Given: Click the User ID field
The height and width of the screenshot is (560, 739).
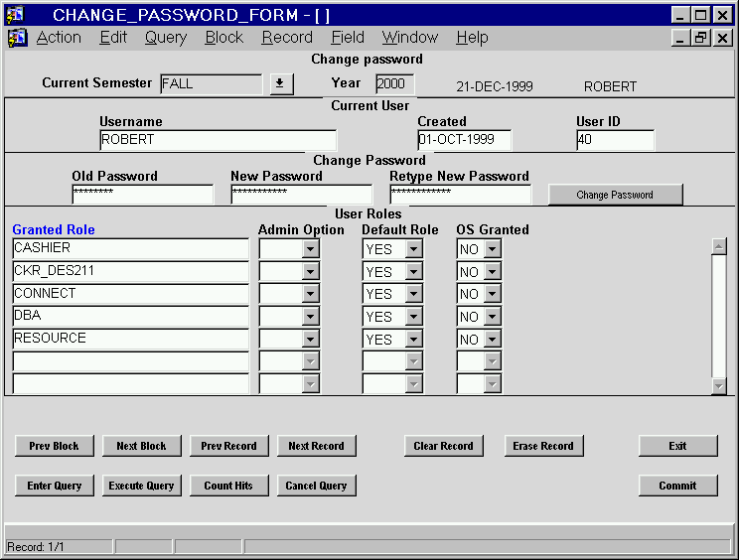Looking at the screenshot, I should tap(616, 140).
